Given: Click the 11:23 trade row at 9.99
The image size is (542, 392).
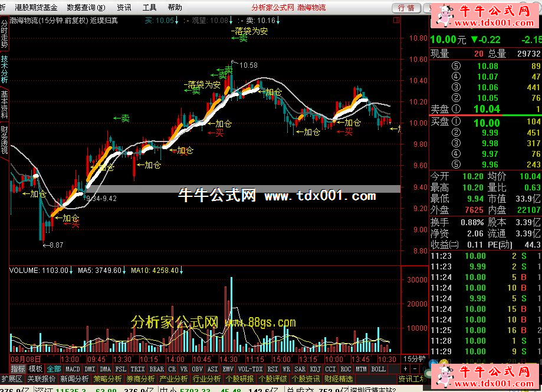Looking at the screenshot, I should [x=485, y=266].
